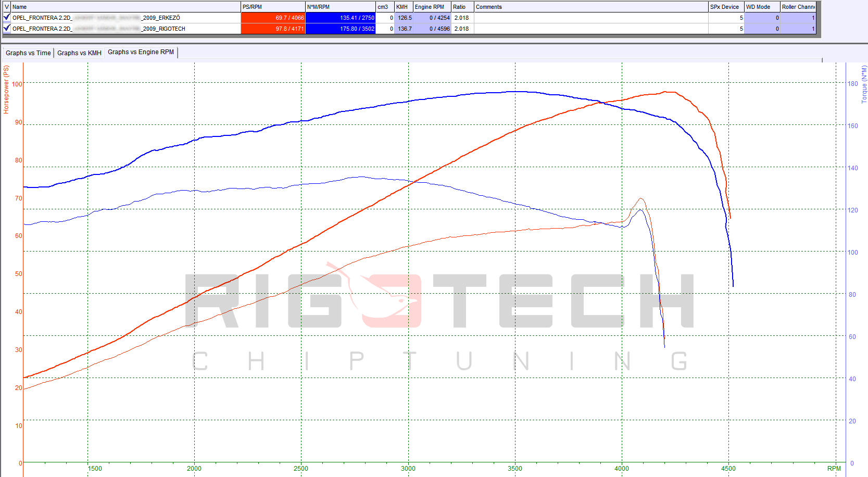
Task: Click blue torque cell 175.80 / 3502
Action: [341, 29]
